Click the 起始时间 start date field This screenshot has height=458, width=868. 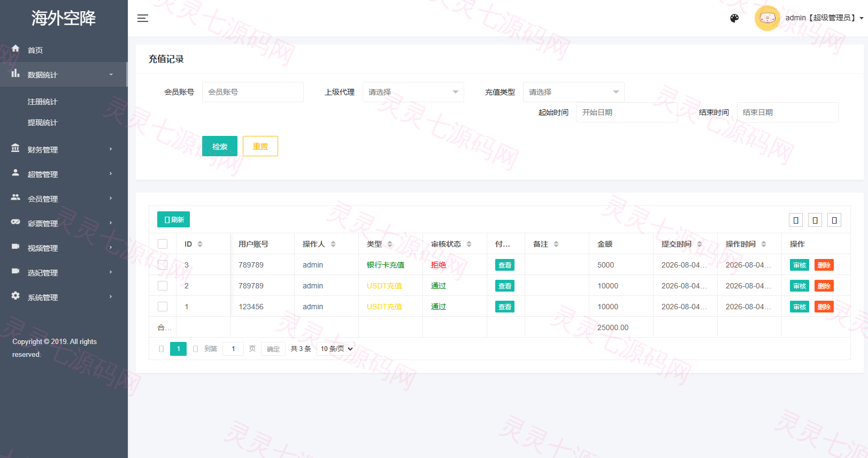click(627, 112)
